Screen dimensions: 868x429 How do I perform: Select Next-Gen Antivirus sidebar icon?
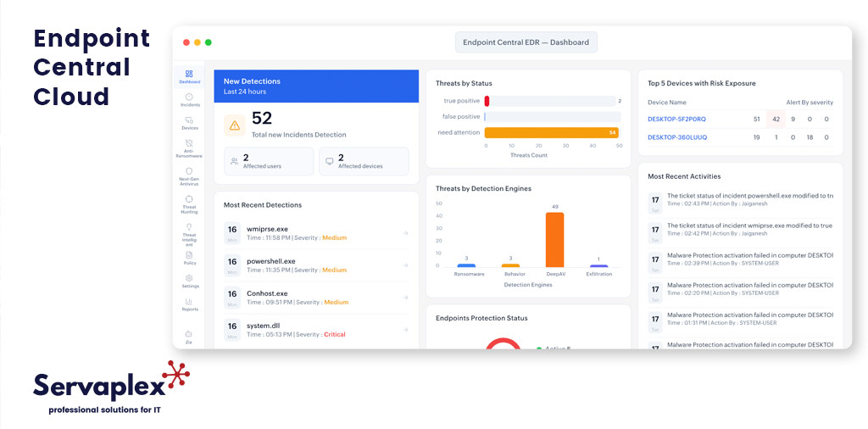(189, 175)
